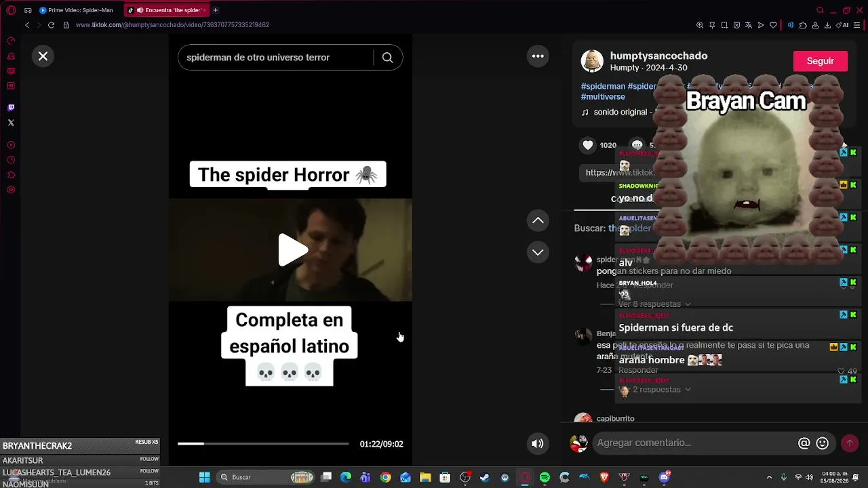
Task: Show hidden system tray icons chevron
Action: pos(769,477)
